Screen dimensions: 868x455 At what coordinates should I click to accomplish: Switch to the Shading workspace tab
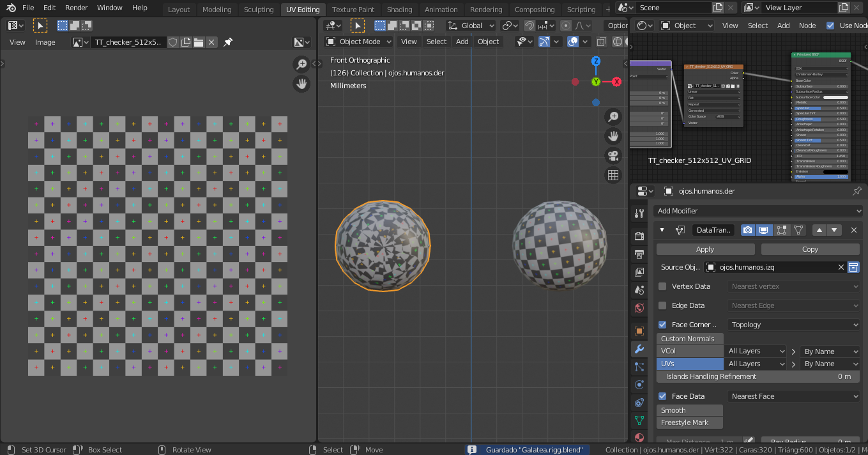click(399, 10)
